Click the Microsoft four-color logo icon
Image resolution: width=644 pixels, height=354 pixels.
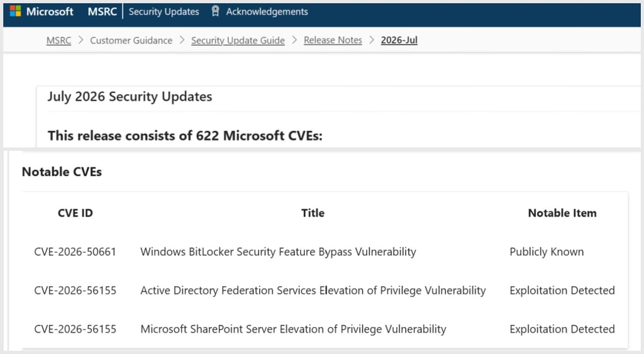point(15,11)
